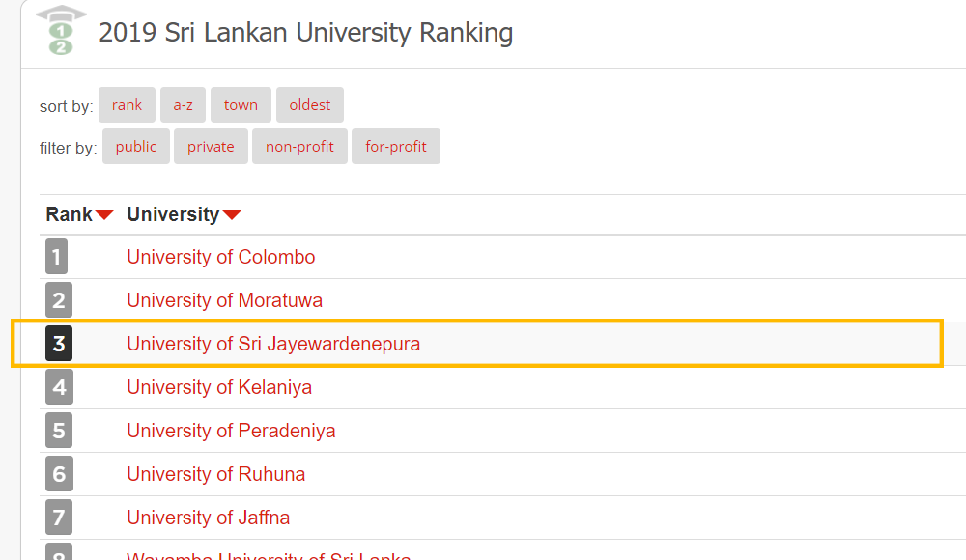Toggle University column sort arrow
966x560 pixels.
click(x=232, y=214)
